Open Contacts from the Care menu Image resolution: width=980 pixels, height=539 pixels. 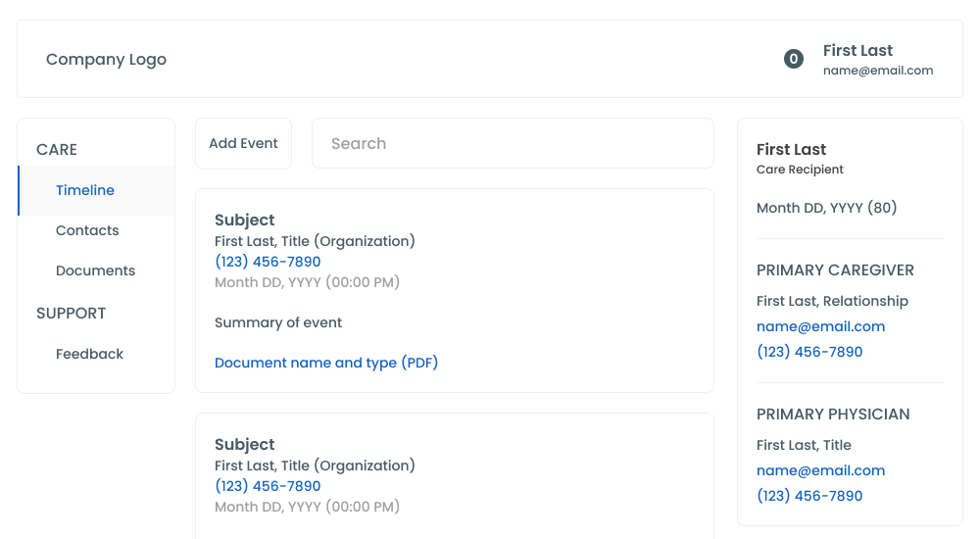(87, 230)
